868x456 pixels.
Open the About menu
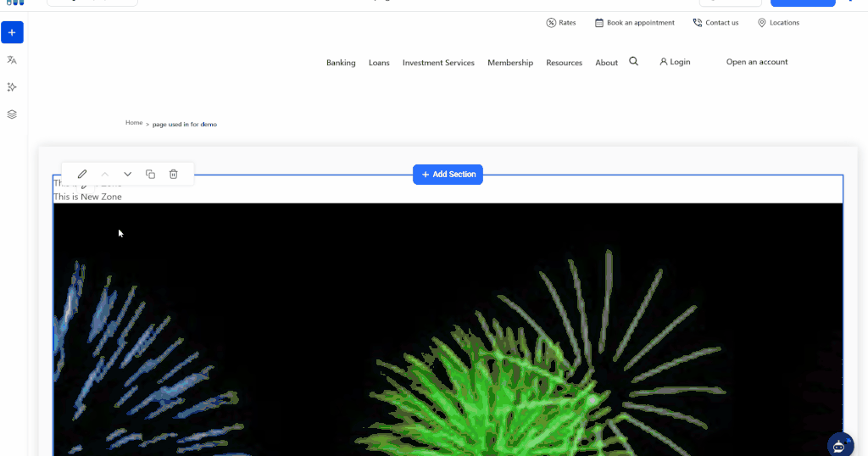(606, 63)
